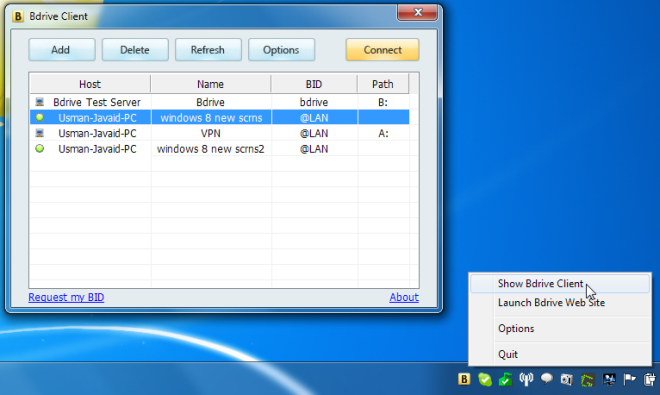660x395 pixels.
Task: Click the Bdrive tray icon
Action: pos(464,379)
